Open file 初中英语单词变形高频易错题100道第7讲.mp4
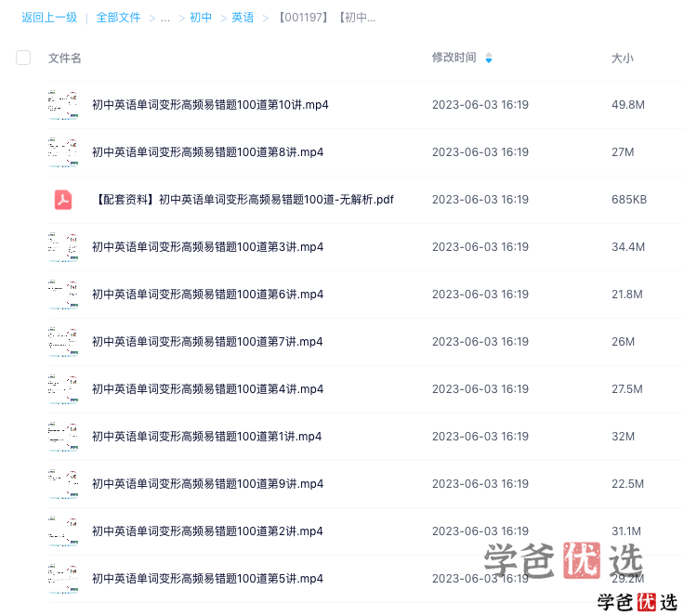The width and height of the screenshot is (684, 616). (207, 342)
